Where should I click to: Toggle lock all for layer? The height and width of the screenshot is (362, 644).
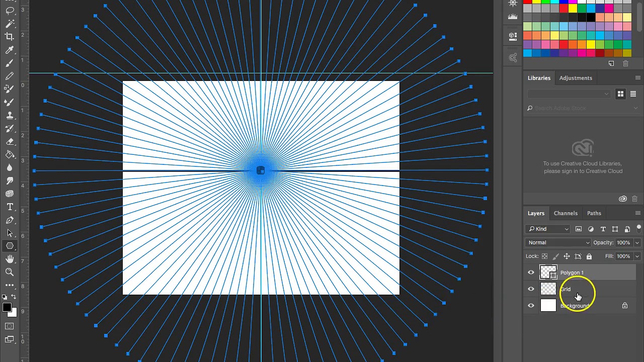coord(589,256)
